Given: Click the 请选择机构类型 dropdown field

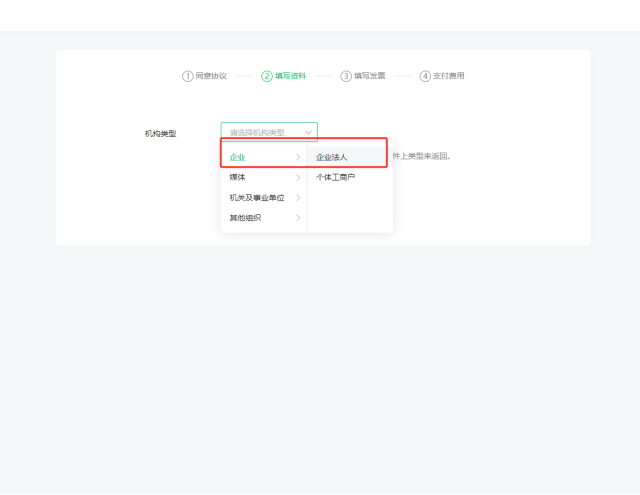Looking at the screenshot, I should (x=269, y=132).
